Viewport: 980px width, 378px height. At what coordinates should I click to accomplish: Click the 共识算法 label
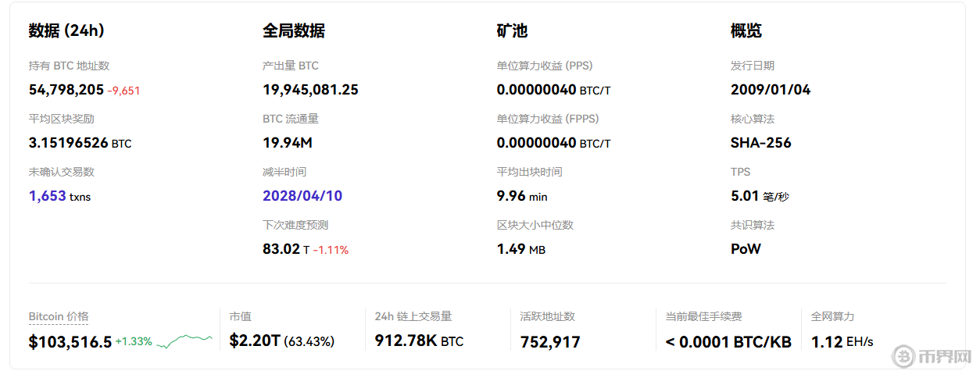[753, 225]
